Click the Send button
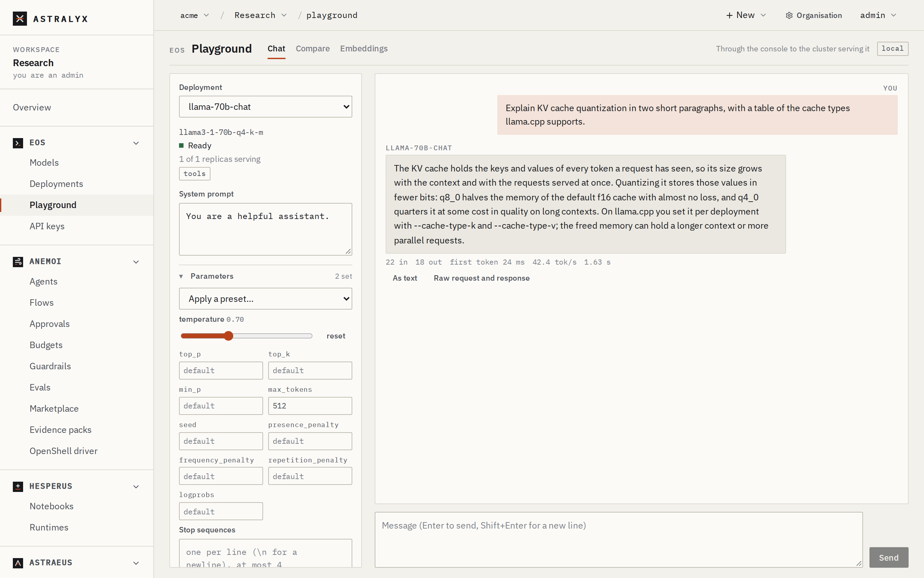This screenshot has height=578, width=924. tap(888, 557)
